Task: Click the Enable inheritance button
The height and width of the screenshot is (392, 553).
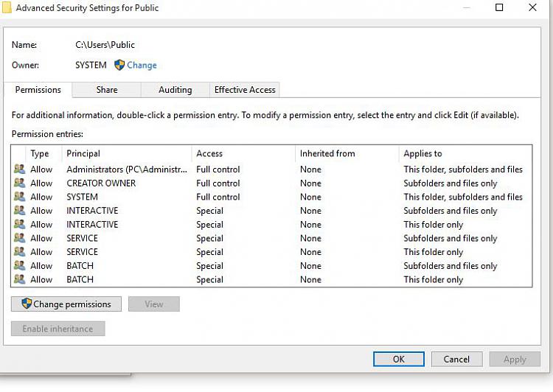Action: 58,329
